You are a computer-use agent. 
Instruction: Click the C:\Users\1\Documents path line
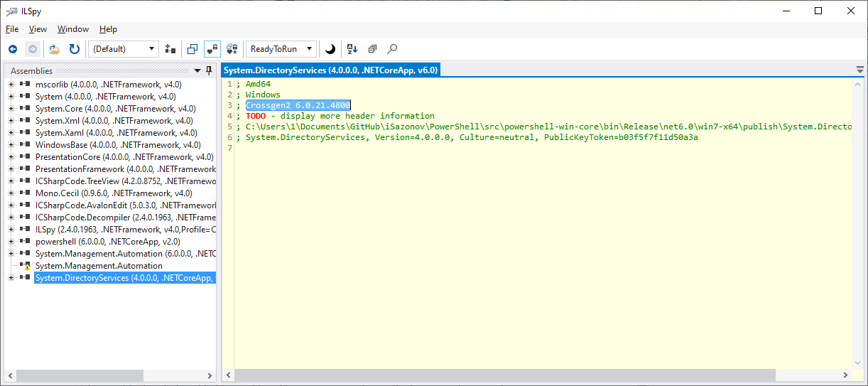click(x=548, y=127)
